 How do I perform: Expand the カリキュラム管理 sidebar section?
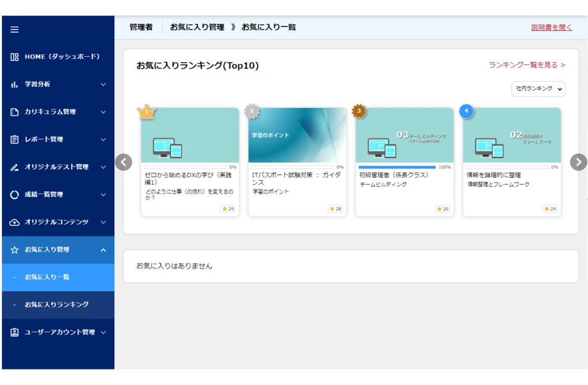57,112
